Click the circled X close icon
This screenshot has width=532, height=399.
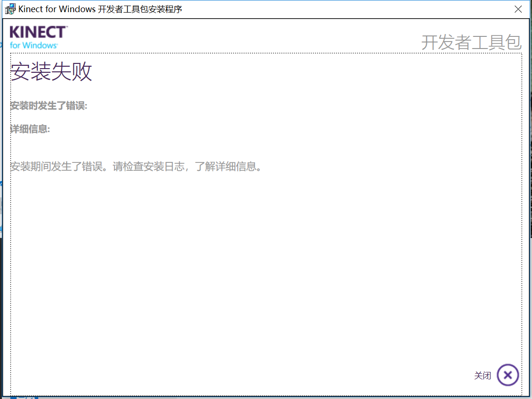tap(508, 375)
